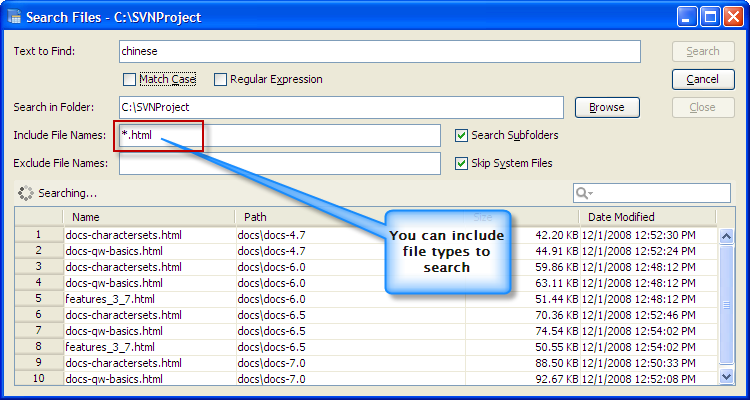Maximize the Search Files window
This screenshot has width=750, height=400.
click(710, 18)
